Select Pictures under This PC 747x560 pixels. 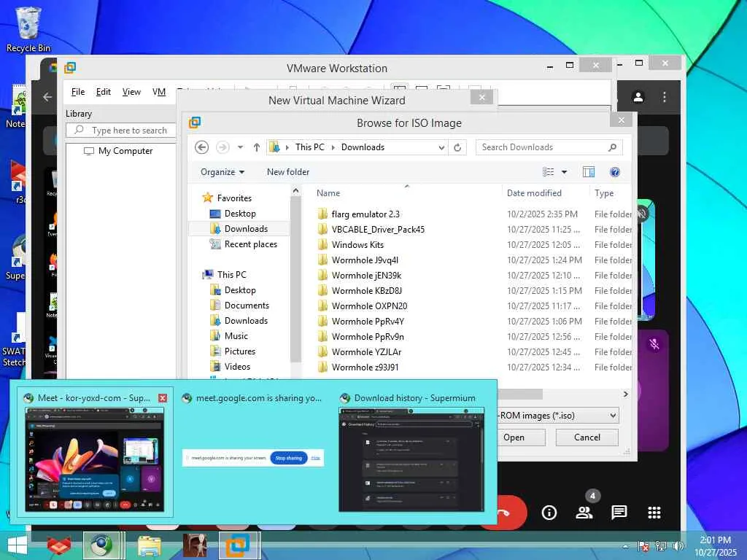[233, 351]
